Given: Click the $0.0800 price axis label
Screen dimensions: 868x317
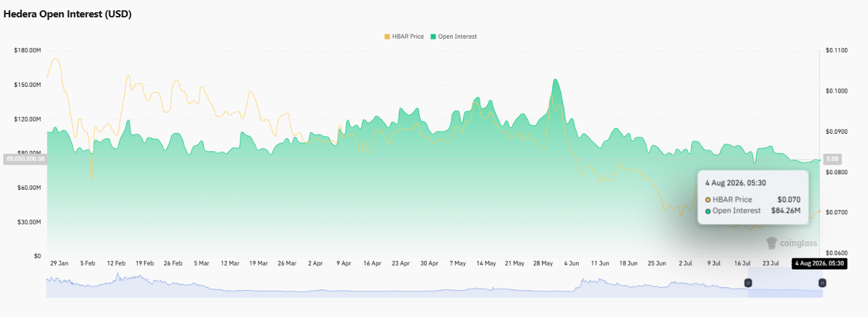Looking at the screenshot, I should (837, 172).
